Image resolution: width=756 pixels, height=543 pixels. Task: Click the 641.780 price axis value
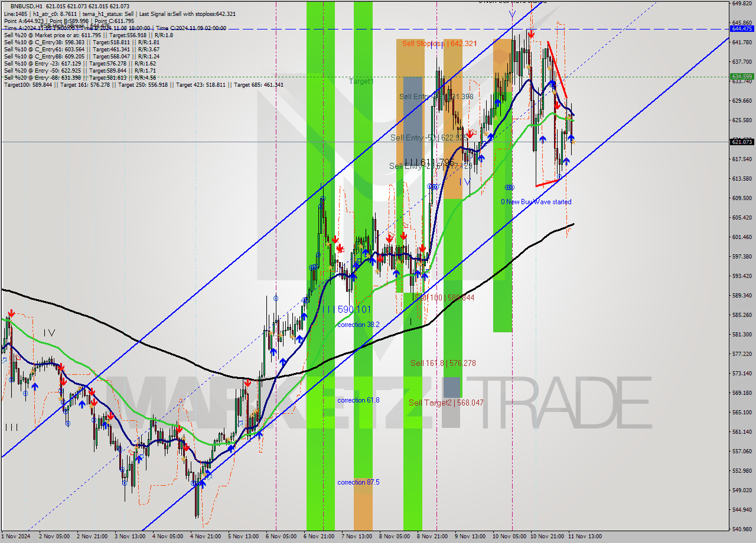742,42
